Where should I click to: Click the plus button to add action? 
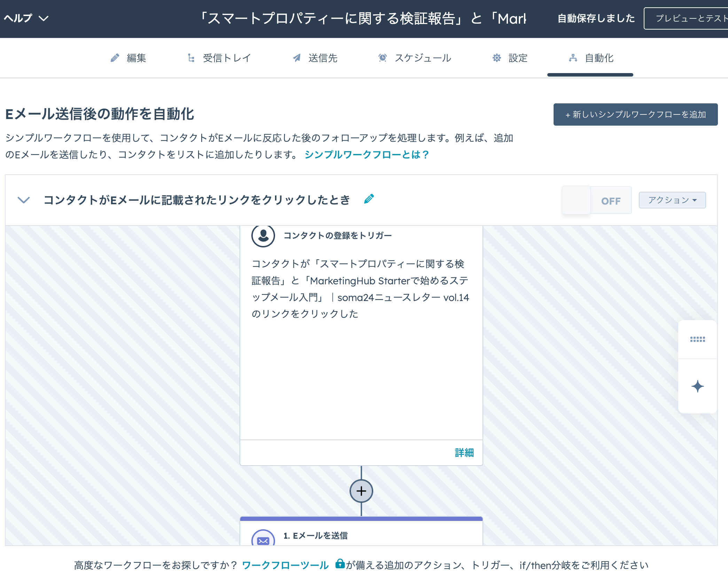(x=361, y=491)
